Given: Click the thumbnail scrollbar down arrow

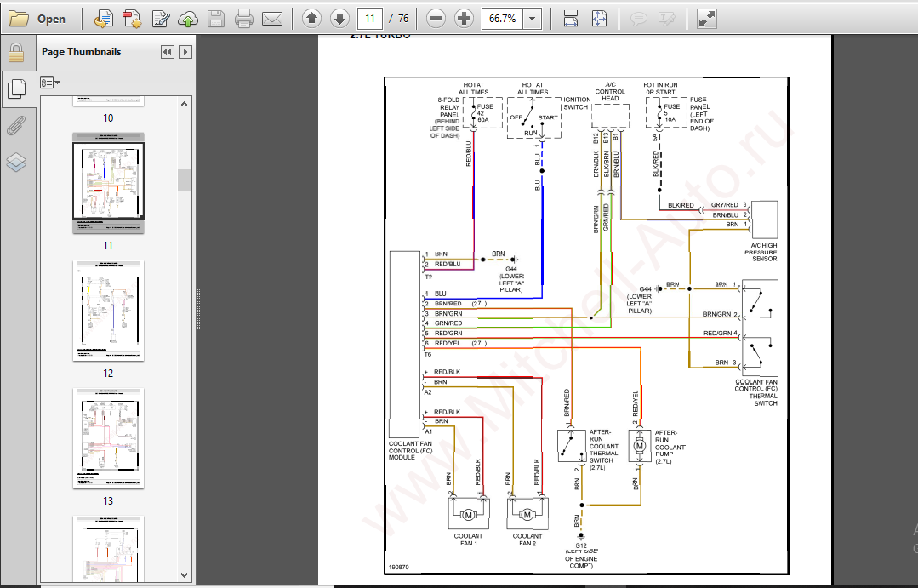Looking at the screenshot, I should point(185,576).
